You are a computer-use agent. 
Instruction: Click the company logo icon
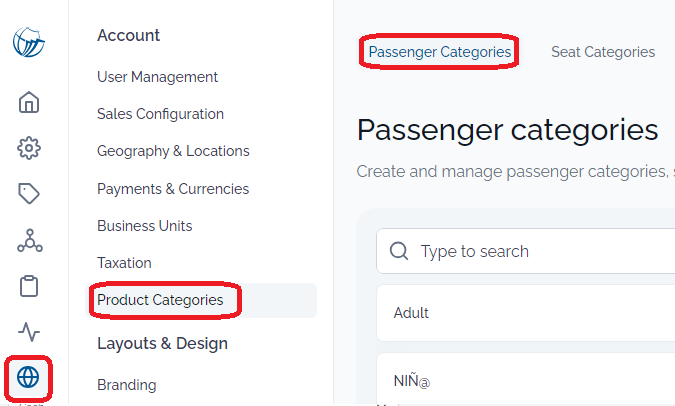point(29,42)
